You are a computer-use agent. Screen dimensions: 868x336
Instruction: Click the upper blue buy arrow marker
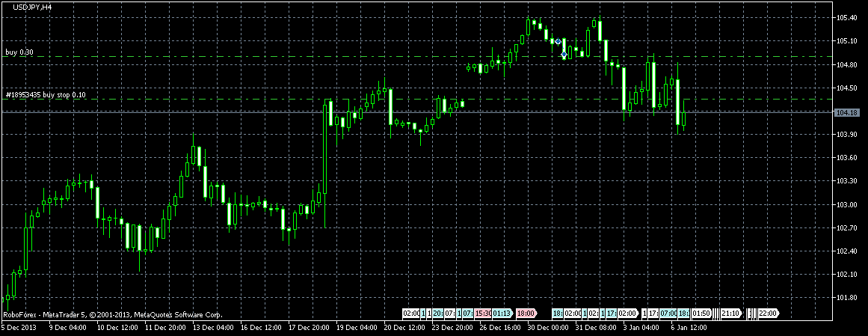click(x=558, y=41)
